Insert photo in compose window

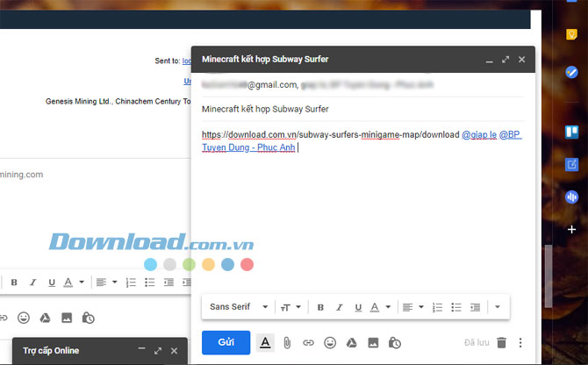click(373, 342)
